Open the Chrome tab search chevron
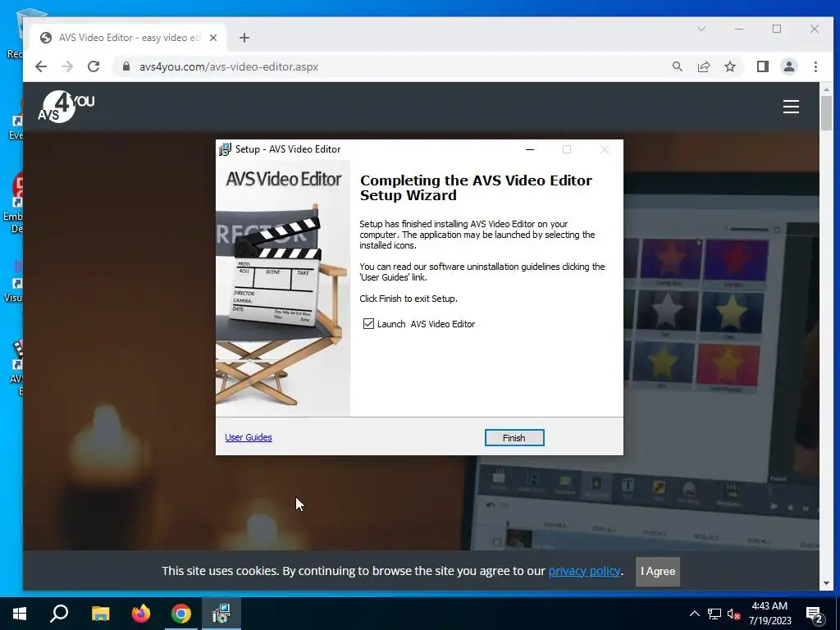The width and height of the screenshot is (840, 630). 701,29
